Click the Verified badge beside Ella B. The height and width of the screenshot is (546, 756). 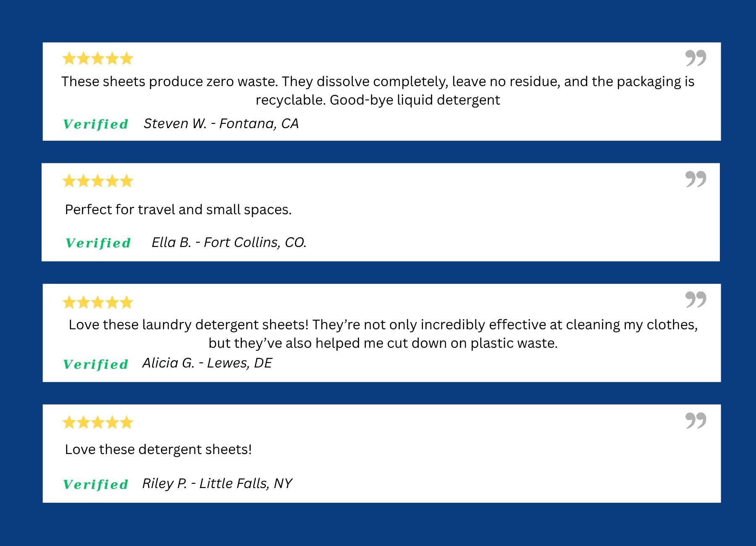tap(98, 243)
